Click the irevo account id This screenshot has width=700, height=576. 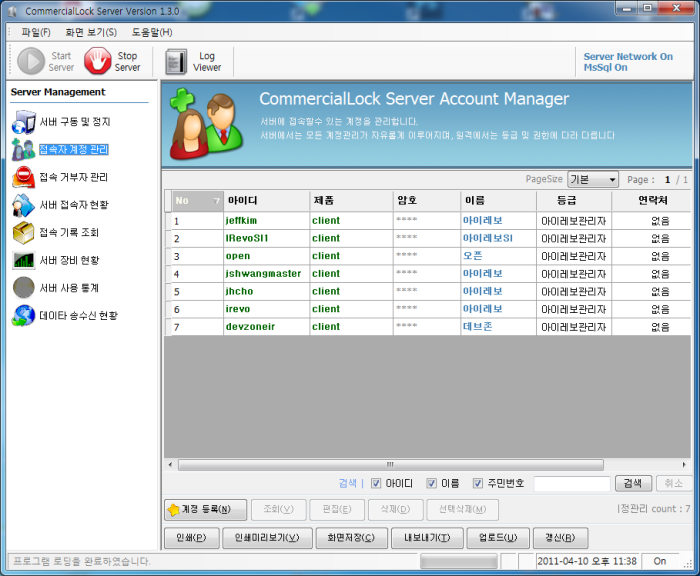pyautogui.click(x=238, y=309)
